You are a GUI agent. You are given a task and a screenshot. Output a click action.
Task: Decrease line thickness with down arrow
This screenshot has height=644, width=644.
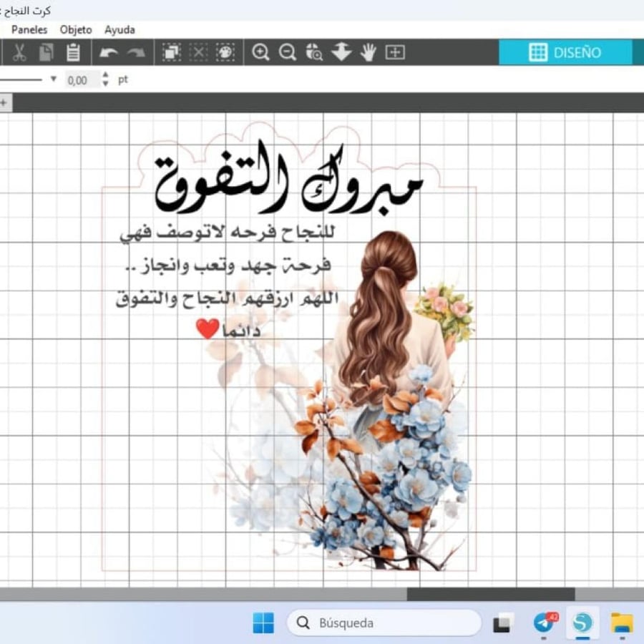106,84
